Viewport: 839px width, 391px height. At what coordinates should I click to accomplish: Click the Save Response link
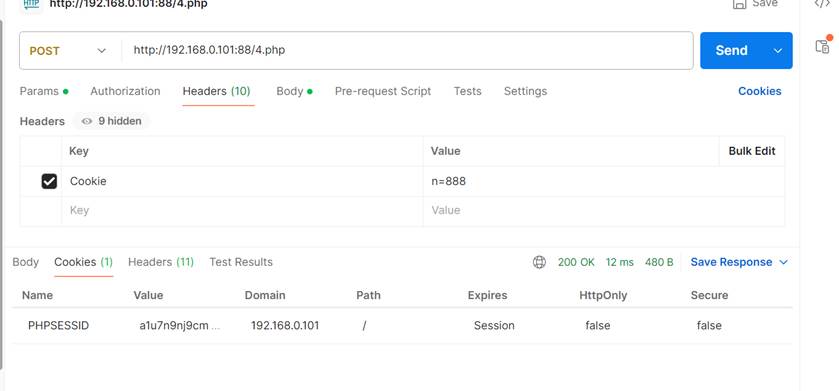click(x=731, y=262)
